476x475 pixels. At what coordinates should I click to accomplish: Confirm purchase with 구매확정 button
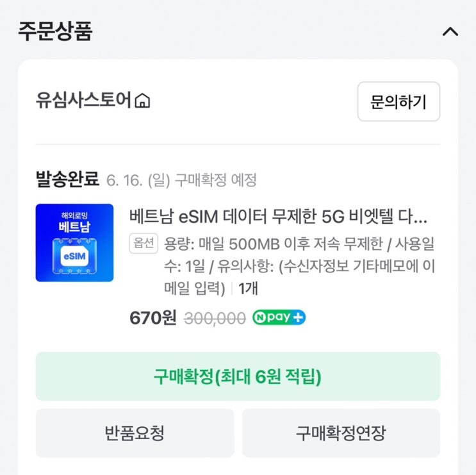point(238,376)
